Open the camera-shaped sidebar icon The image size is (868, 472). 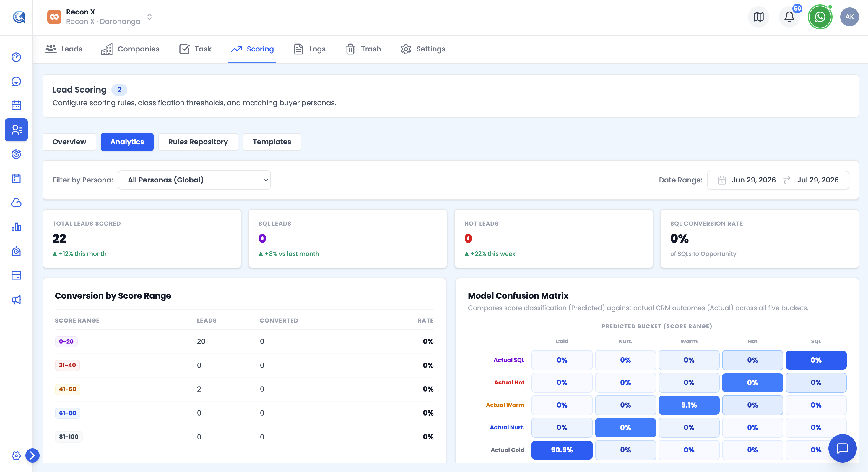click(16, 251)
